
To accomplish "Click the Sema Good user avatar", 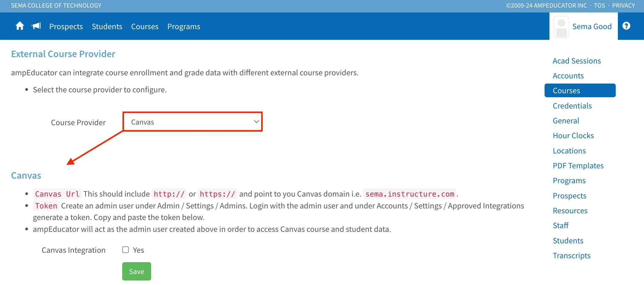I will 561,27.
